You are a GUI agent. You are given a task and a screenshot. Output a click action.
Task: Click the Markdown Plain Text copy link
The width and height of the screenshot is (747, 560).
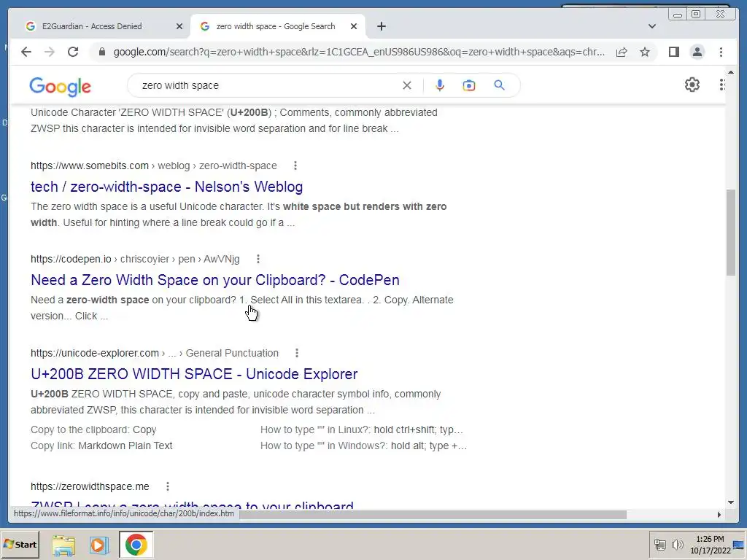coord(125,446)
